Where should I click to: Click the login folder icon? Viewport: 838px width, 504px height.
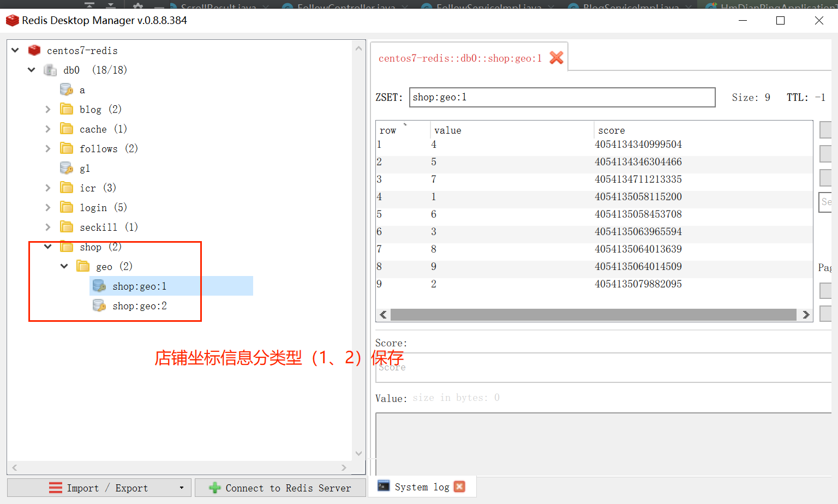click(x=67, y=207)
